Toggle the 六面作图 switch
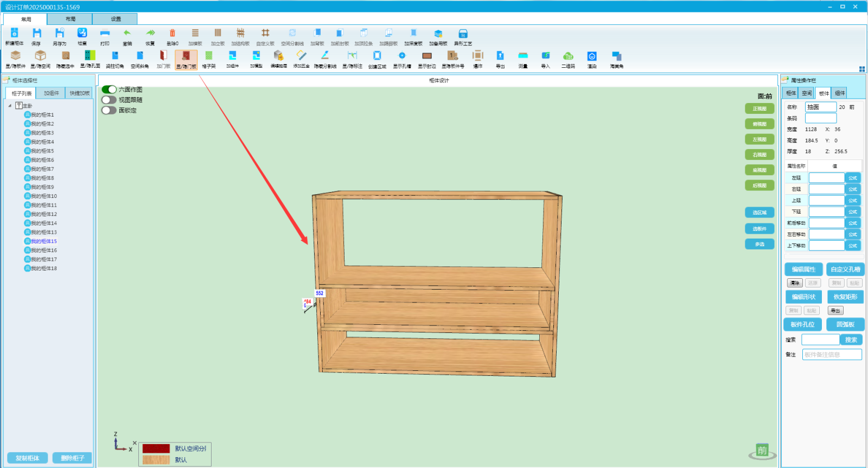Screen dimensions: 868x468 pyautogui.click(x=109, y=89)
